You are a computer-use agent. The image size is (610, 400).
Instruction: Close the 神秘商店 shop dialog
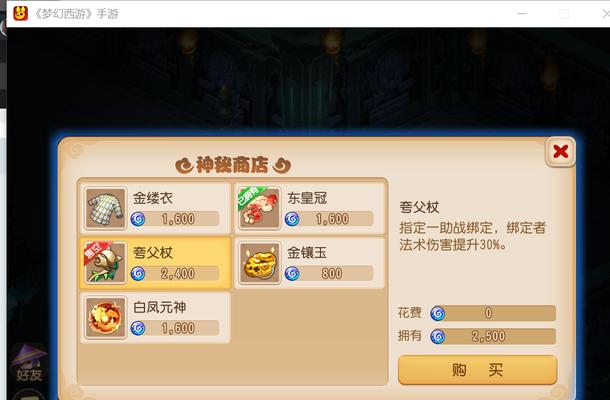(561, 151)
